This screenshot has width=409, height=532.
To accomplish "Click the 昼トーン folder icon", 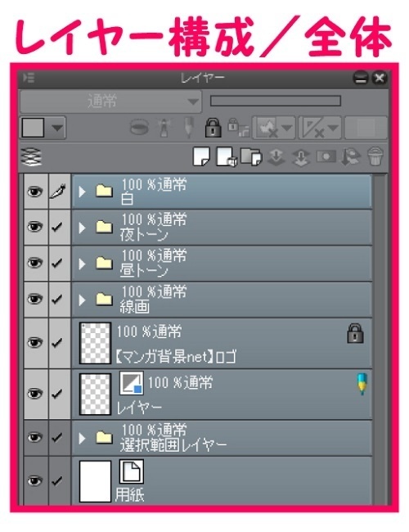I will [104, 263].
